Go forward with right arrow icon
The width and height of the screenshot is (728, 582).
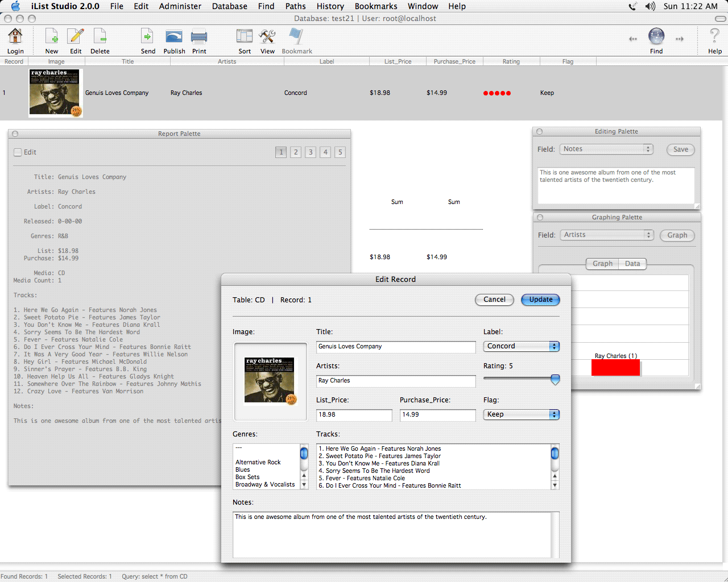(680, 39)
